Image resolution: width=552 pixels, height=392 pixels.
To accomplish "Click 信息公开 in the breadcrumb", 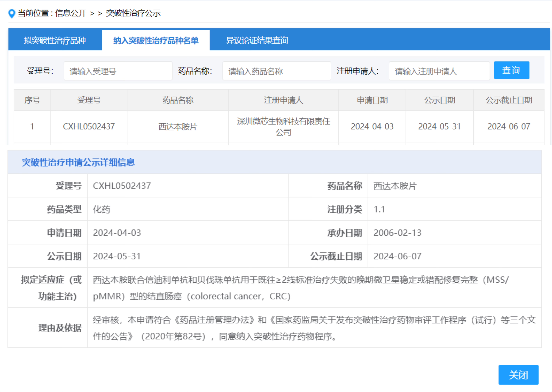I will pyautogui.click(x=71, y=13).
